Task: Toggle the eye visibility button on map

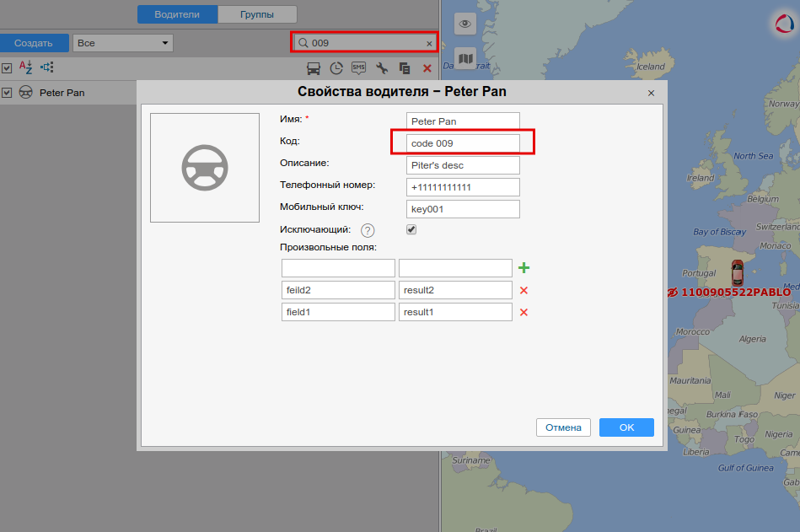Action: (465, 23)
